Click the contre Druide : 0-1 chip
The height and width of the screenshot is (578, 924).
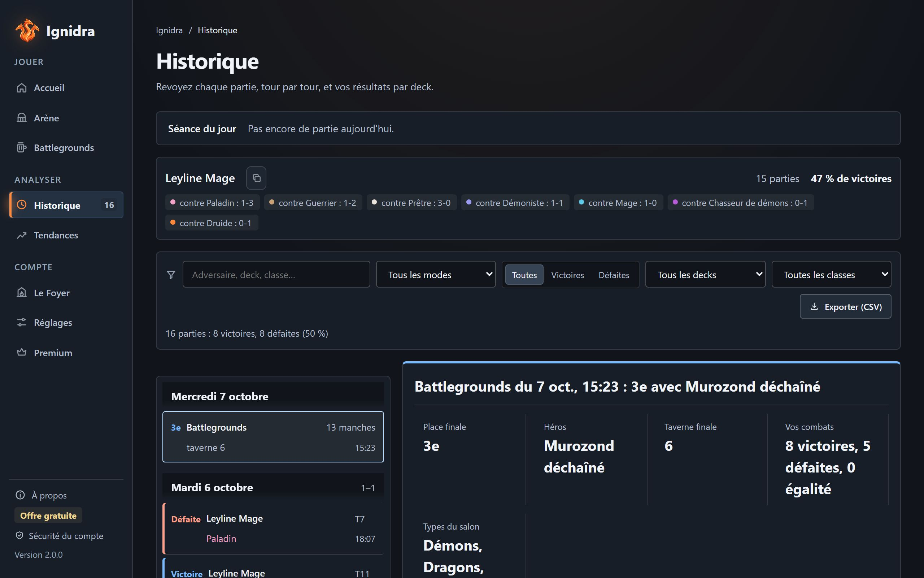pos(212,223)
